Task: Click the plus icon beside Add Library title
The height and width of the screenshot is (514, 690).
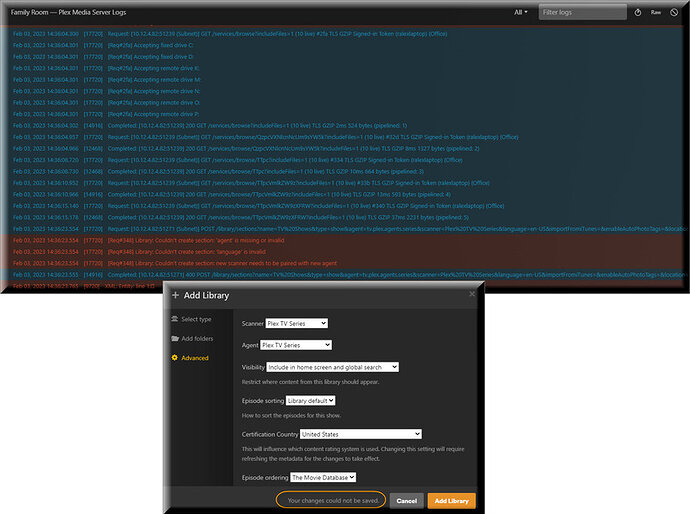Action: pyautogui.click(x=175, y=295)
